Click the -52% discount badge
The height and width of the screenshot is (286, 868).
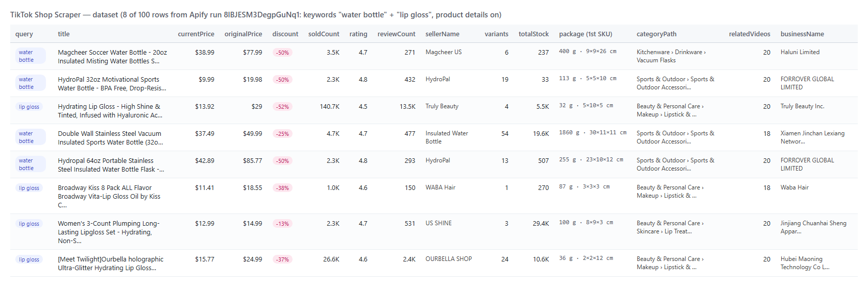(x=282, y=107)
